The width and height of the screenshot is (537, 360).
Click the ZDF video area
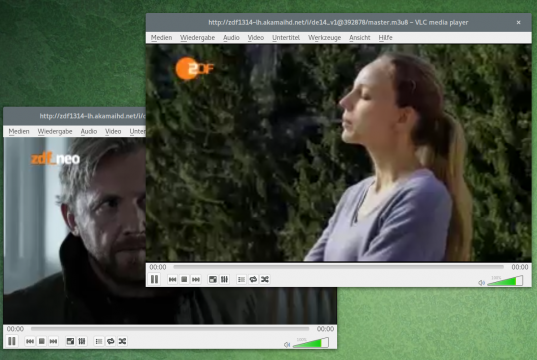[x=339, y=153]
